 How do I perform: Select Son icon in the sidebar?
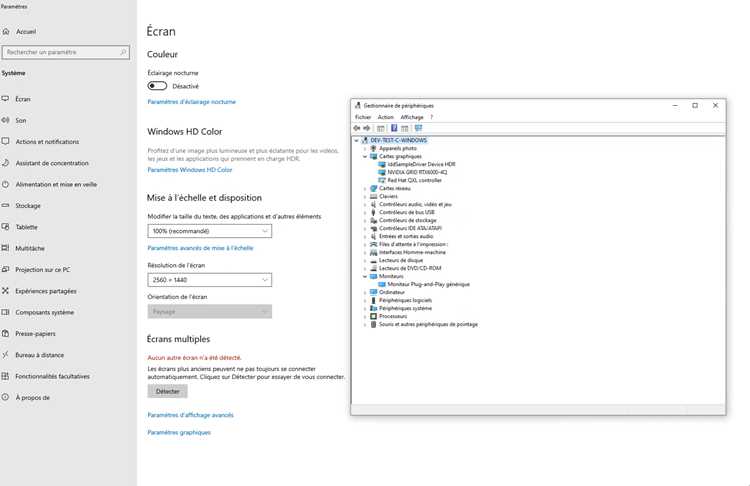6,121
